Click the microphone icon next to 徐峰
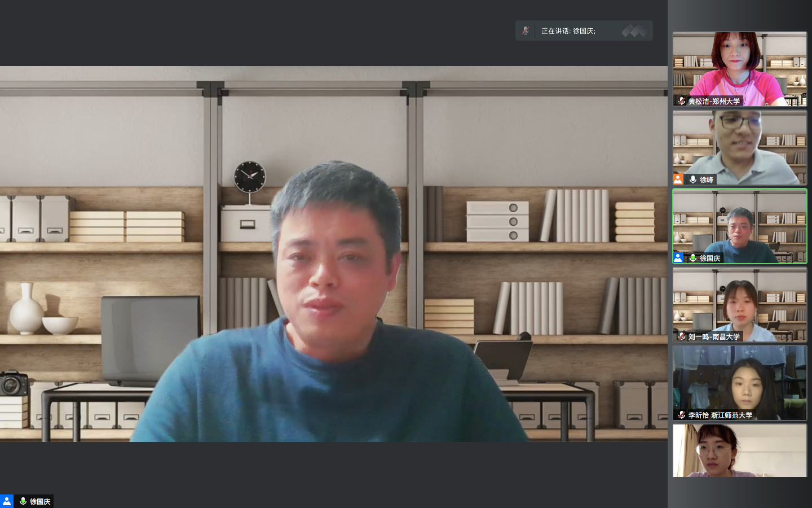 (x=693, y=179)
